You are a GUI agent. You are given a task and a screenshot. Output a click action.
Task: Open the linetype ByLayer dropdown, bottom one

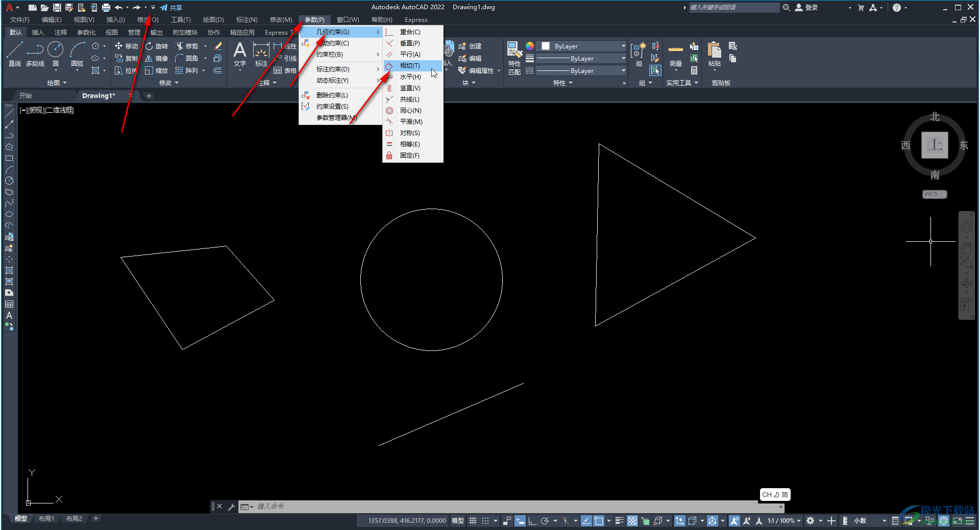tap(581, 70)
